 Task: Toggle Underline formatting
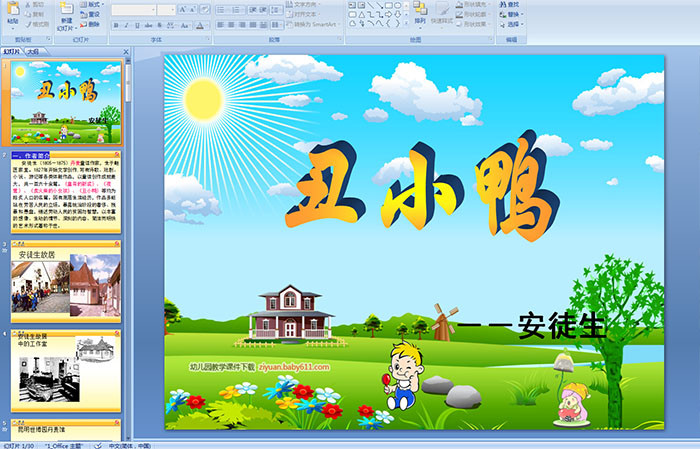pos(137,25)
